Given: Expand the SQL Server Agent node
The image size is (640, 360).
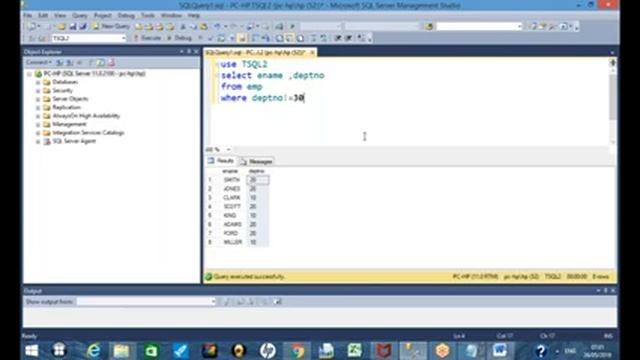Looking at the screenshot, I should [38, 142].
